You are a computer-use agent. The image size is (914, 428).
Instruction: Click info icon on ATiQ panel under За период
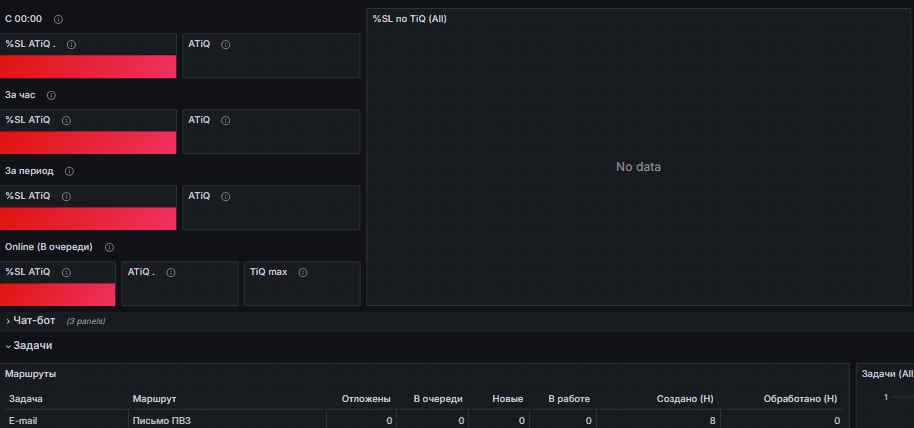click(226, 197)
